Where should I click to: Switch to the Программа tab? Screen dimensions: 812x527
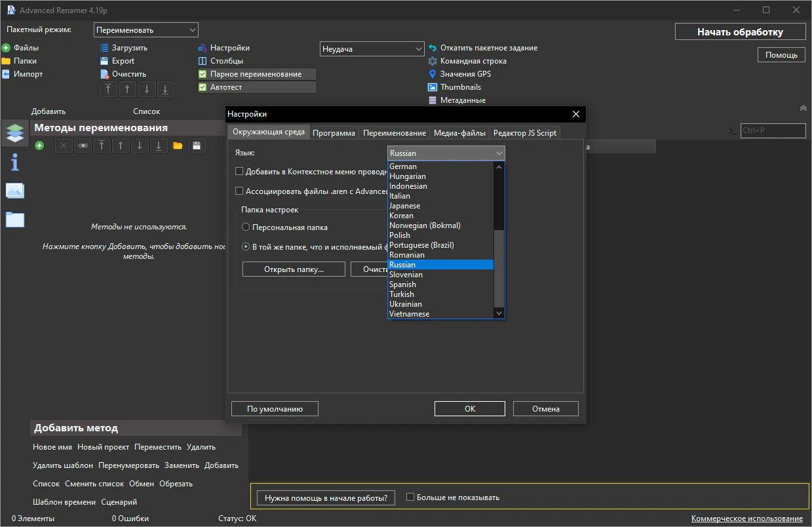pyautogui.click(x=334, y=133)
